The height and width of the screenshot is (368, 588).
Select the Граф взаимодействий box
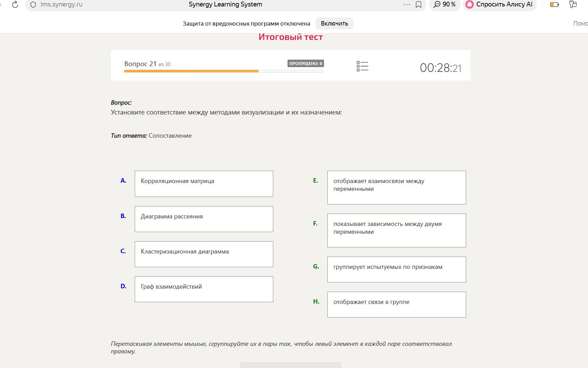[204, 289]
